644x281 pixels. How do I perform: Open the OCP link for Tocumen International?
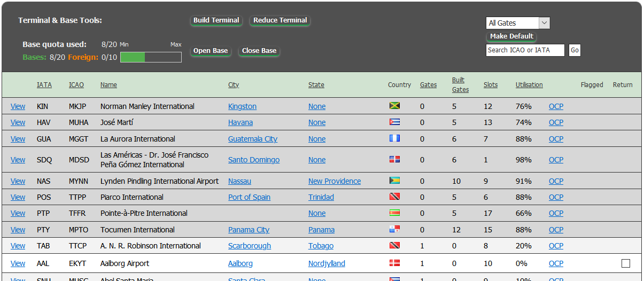[556, 230]
